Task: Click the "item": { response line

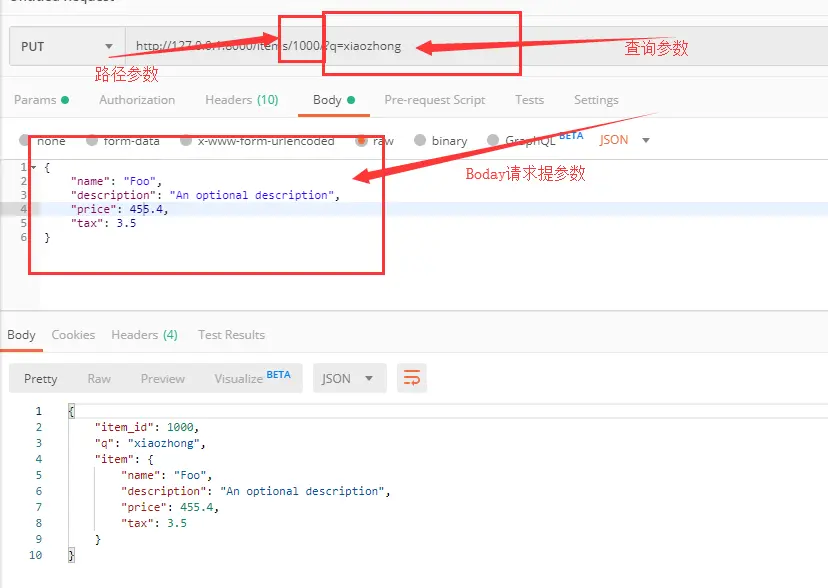Action: click(124, 459)
